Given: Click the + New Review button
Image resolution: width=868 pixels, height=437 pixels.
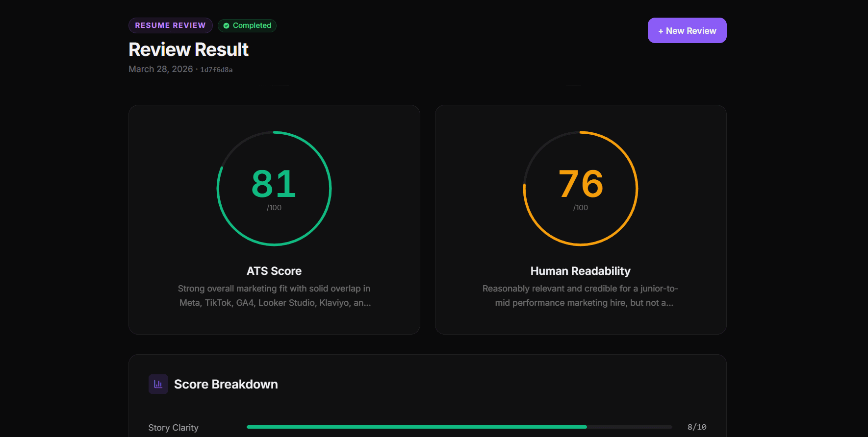Looking at the screenshot, I should (x=687, y=30).
